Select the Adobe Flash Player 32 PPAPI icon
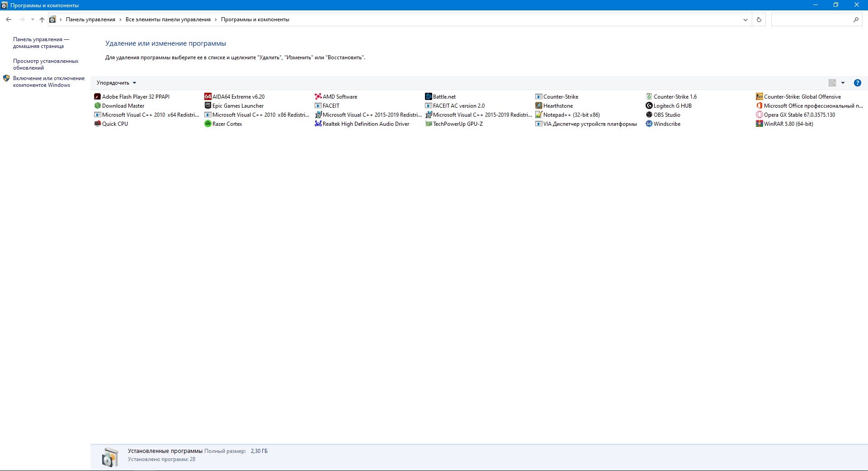The height and width of the screenshot is (471, 868). point(97,96)
